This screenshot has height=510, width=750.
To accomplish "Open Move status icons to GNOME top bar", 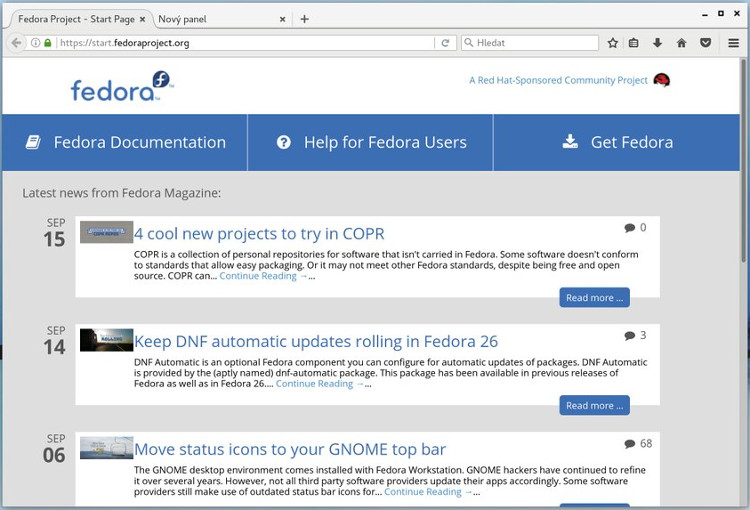I will (x=290, y=449).
